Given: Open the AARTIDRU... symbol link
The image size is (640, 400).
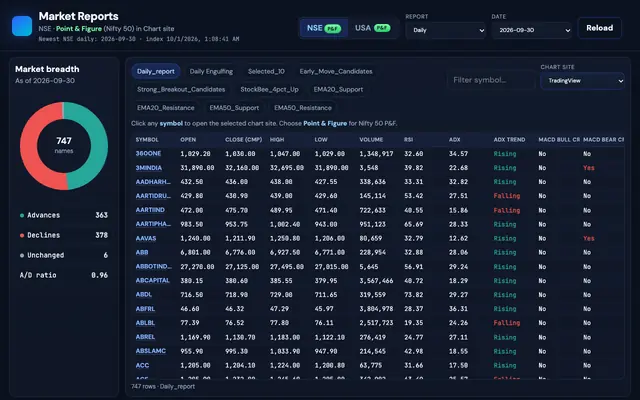Looking at the screenshot, I should [153, 196].
